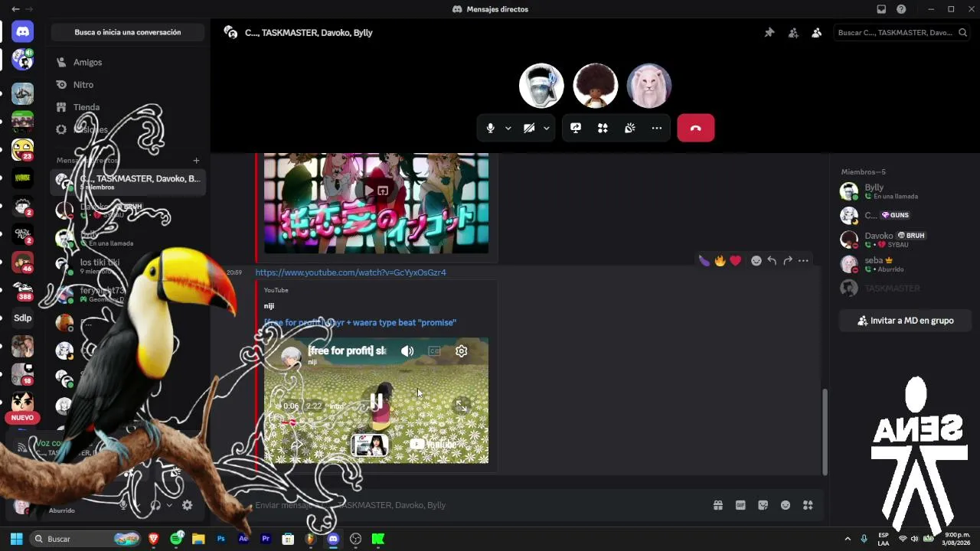The height and width of the screenshot is (551, 980).
Task: Enter fullscreen on the YouTube embed
Action: coord(462,406)
